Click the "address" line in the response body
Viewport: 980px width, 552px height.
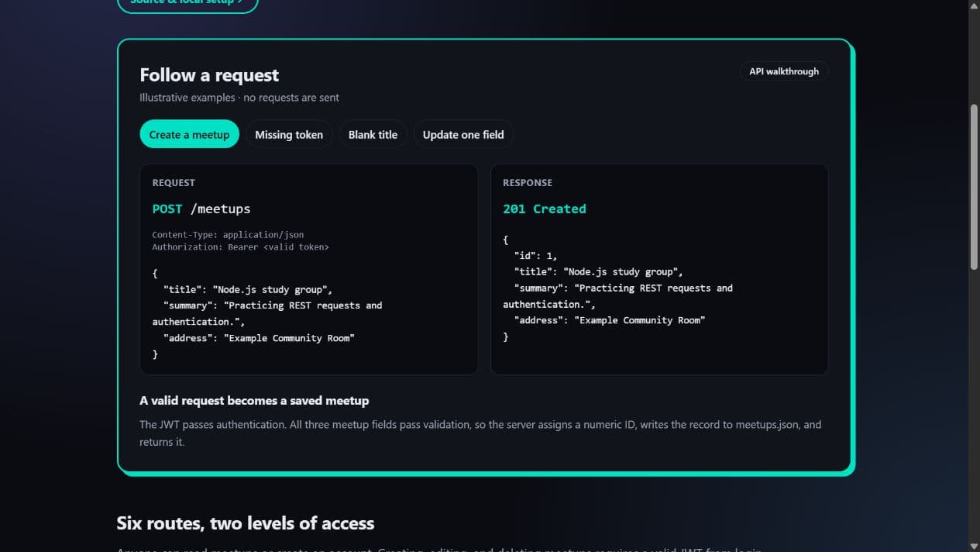[609, 320]
